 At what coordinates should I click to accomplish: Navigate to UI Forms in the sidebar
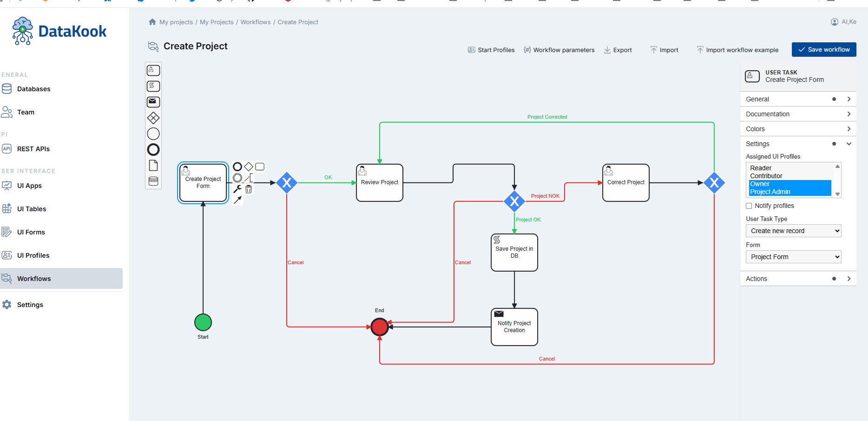[x=31, y=232]
